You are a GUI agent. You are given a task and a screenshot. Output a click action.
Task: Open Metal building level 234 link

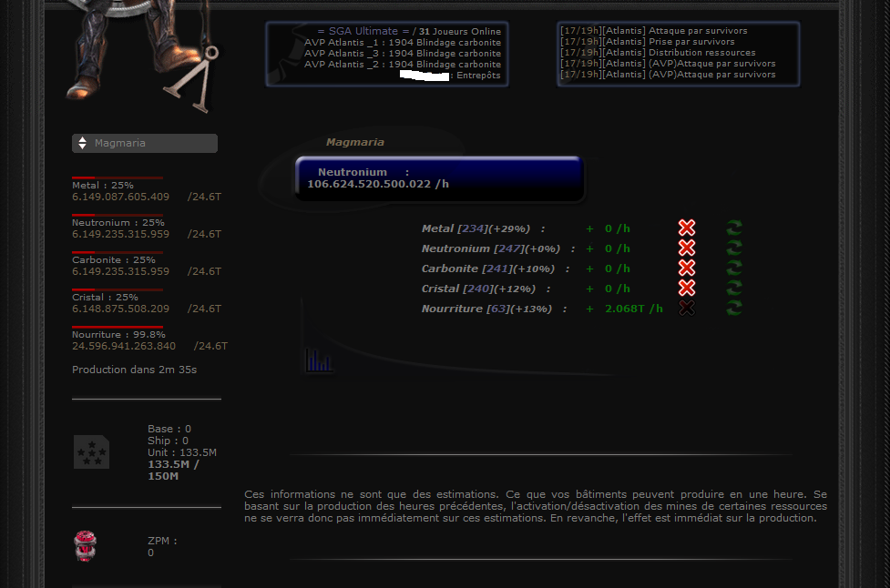(473, 228)
